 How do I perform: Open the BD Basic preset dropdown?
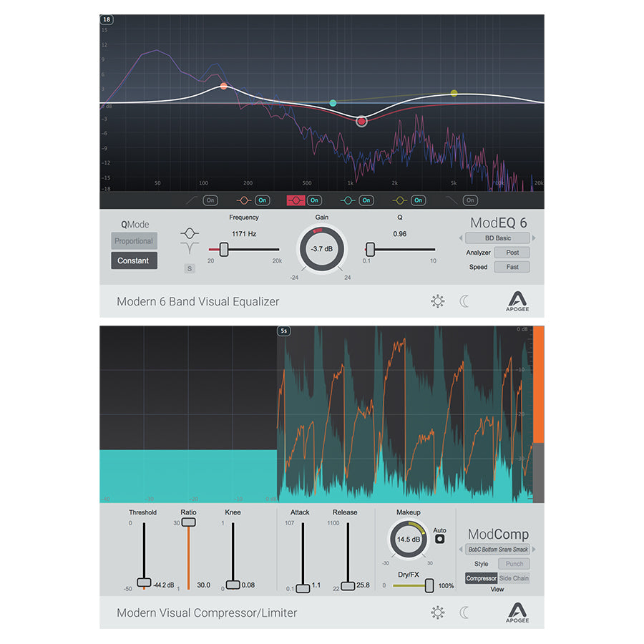497,238
